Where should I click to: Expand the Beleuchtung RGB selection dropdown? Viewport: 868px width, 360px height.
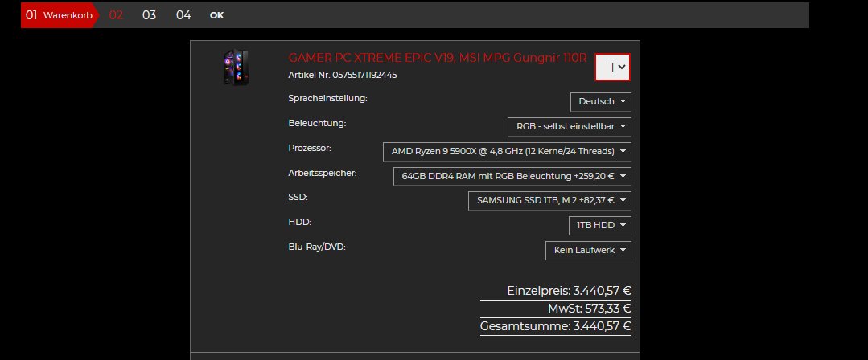click(570, 127)
